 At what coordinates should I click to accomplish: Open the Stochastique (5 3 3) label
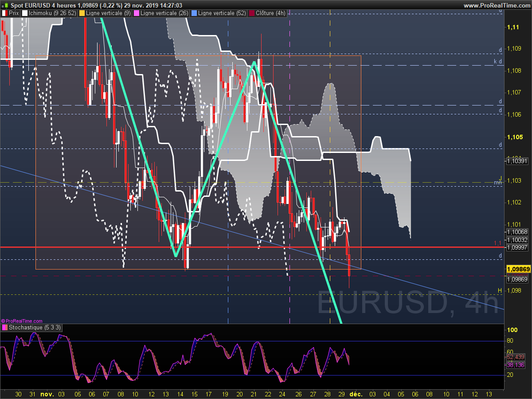(35, 328)
